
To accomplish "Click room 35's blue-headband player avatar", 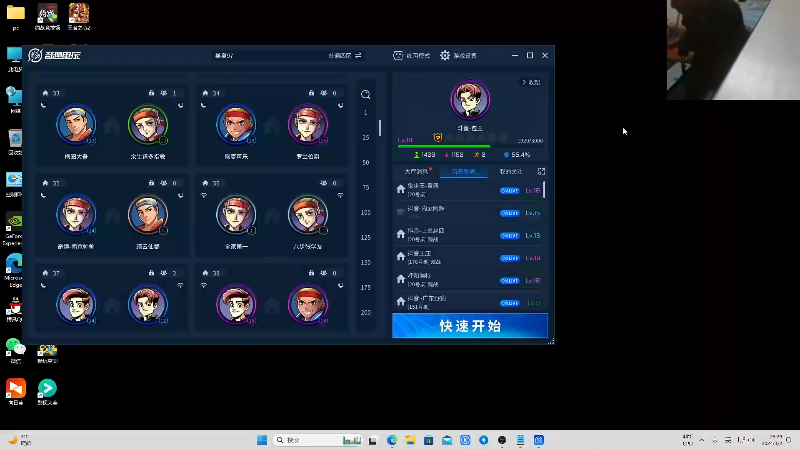I will (148, 215).
